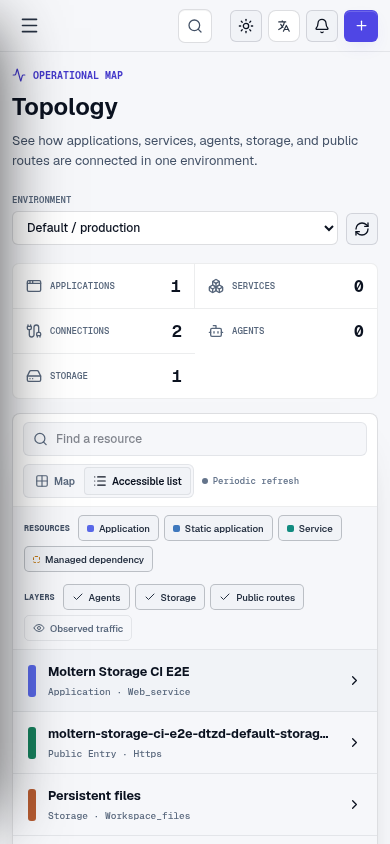
Task: Click the Periodic refresh status text
Action: coord(256,481)
